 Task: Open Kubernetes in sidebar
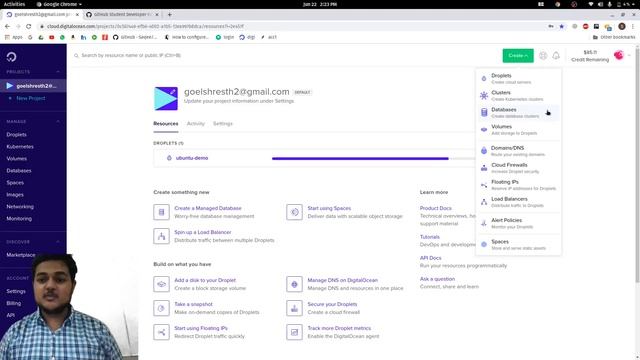point(20,147)
